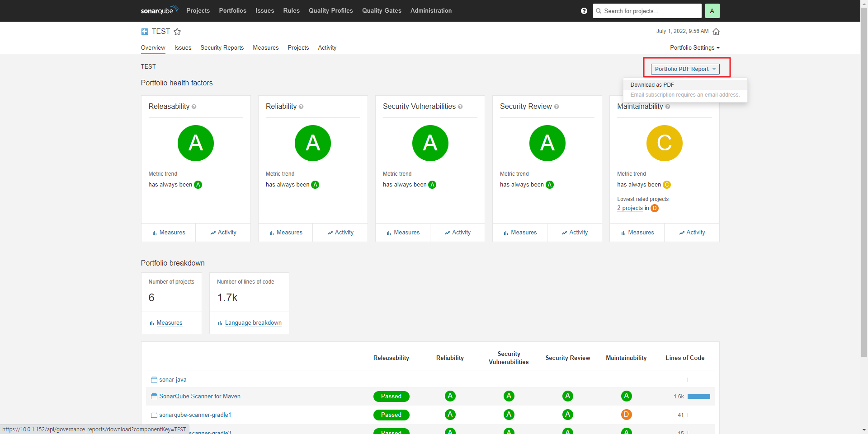Click the home icon beside the date
The image size is (868, 434).
[x=716, y=32]
